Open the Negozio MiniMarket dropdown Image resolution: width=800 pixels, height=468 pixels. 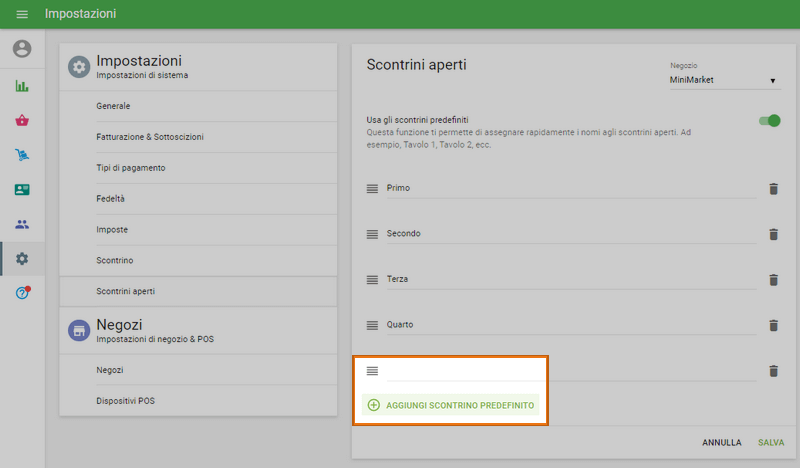click(x=724, y=80)
